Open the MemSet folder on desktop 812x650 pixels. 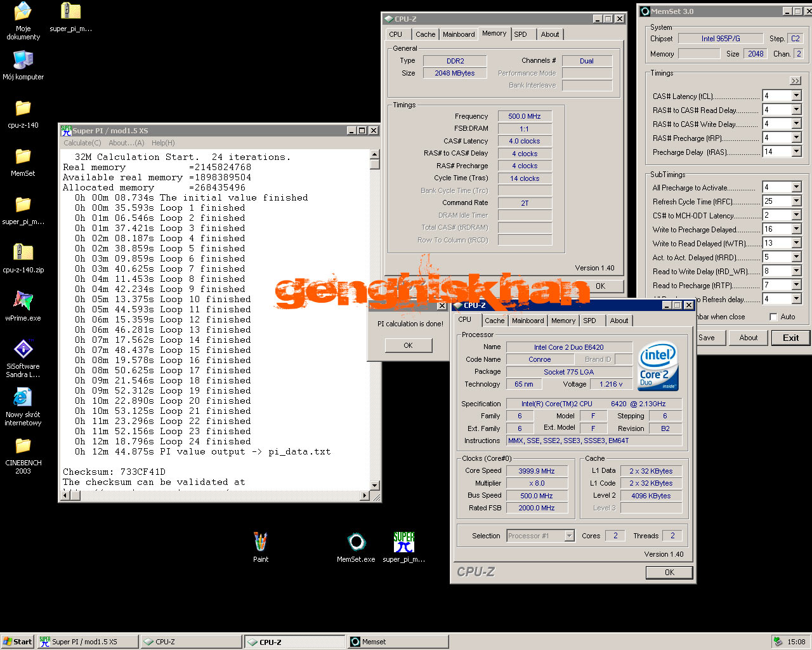pyautogui.click(x=23, y=162)
